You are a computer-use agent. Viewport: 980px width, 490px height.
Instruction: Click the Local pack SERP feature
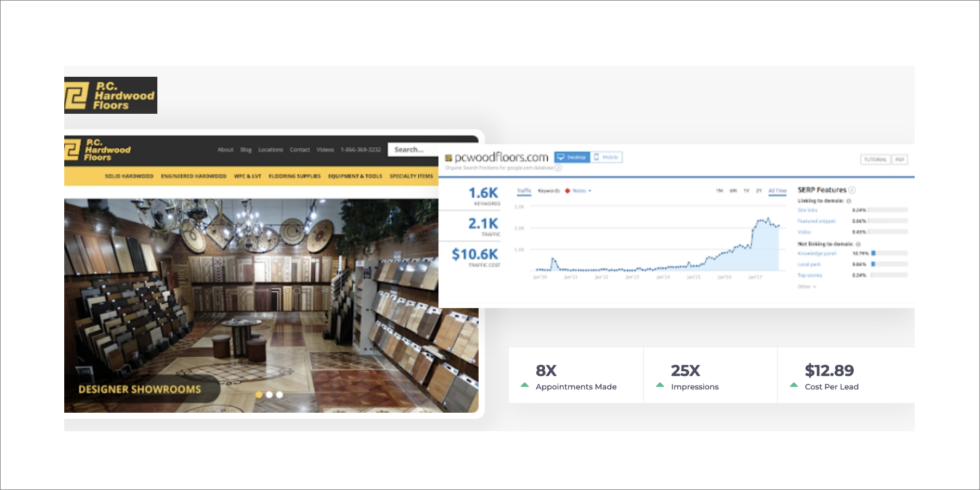(x=809, y=265)
